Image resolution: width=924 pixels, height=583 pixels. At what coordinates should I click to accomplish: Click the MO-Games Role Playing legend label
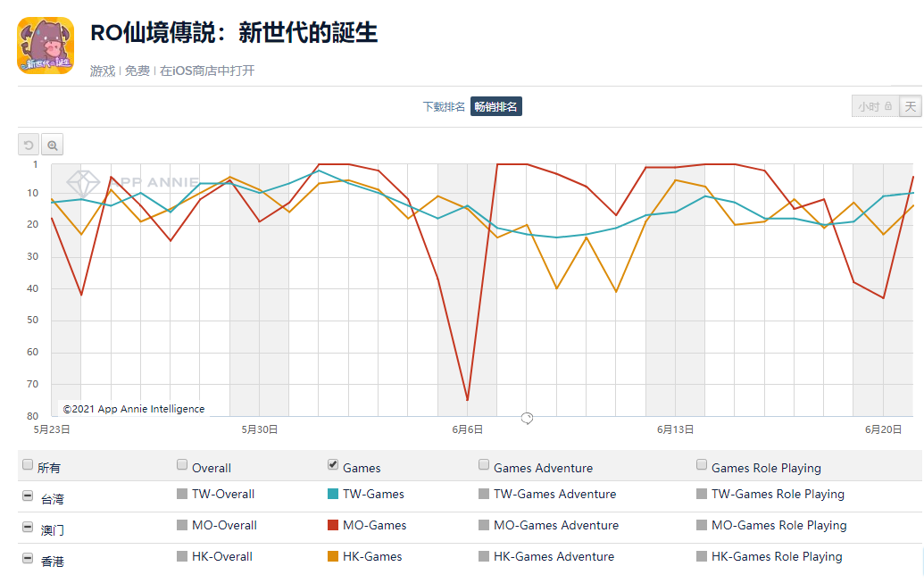779,525
